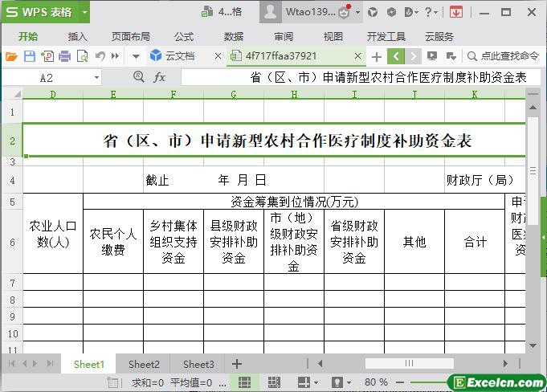The width and height of the screenshot is (547, 392).
Task: Click the Wtao139 user account avatar
Action: (x=270, y=11)
